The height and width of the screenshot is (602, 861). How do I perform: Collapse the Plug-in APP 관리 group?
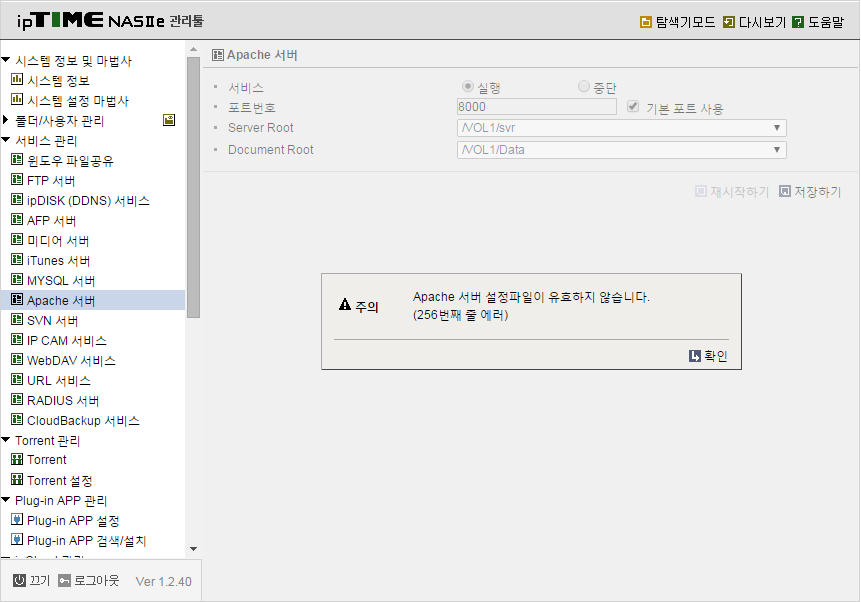(x=6, y=499)
